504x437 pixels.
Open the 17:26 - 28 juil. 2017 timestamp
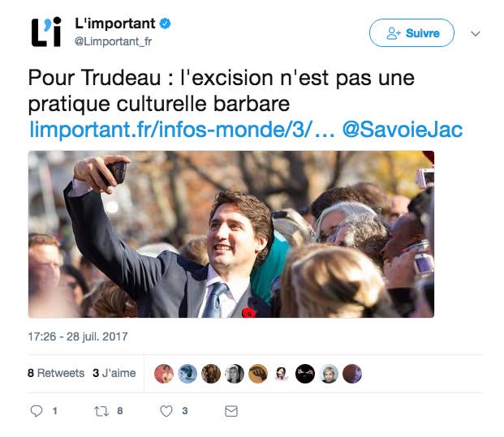tap(78, 336)
